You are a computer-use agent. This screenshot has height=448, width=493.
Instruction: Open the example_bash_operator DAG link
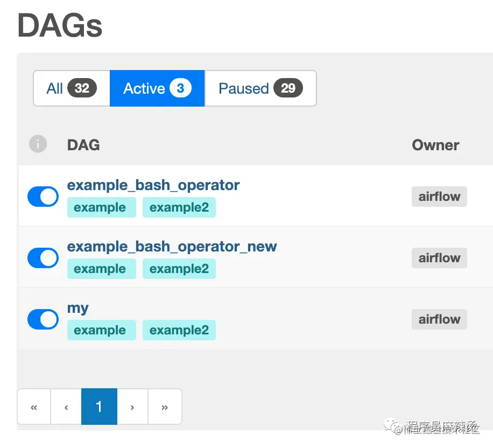[x=153, y=185]
